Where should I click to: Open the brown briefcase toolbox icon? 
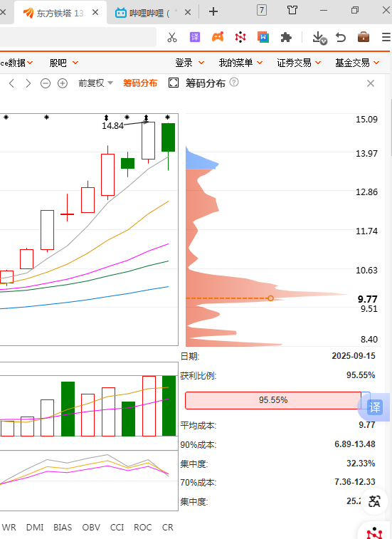click(363, 36)
